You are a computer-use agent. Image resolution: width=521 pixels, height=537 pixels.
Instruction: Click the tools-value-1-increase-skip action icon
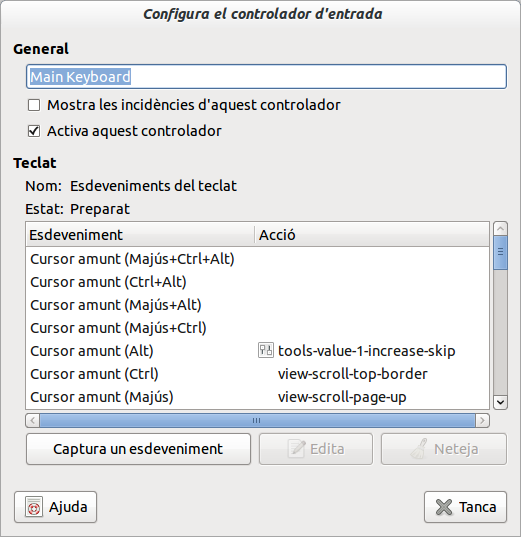265,351
